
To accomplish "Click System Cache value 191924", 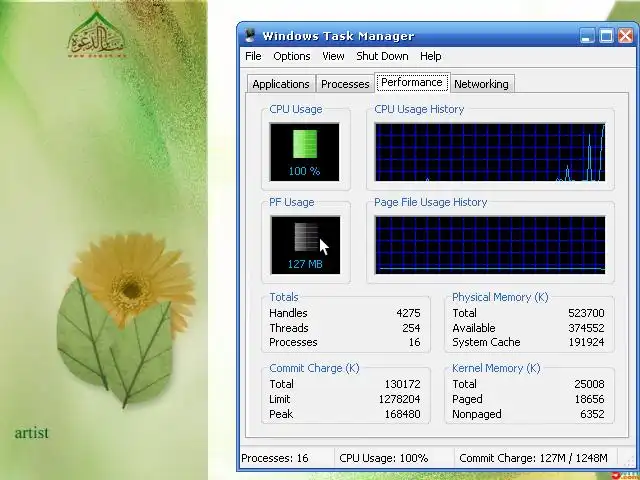I will tap(586, 342).
